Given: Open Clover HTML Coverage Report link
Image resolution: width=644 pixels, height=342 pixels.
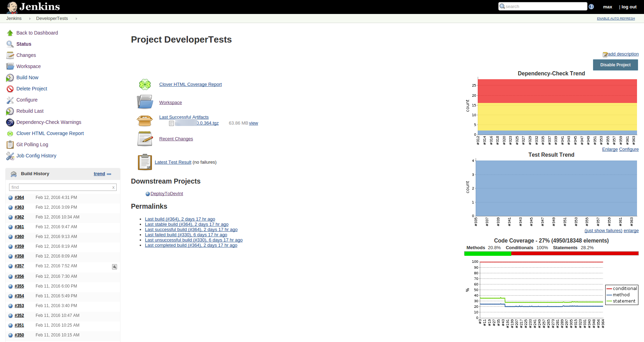Looking at the screenshot, I should [x=190, y=84].
